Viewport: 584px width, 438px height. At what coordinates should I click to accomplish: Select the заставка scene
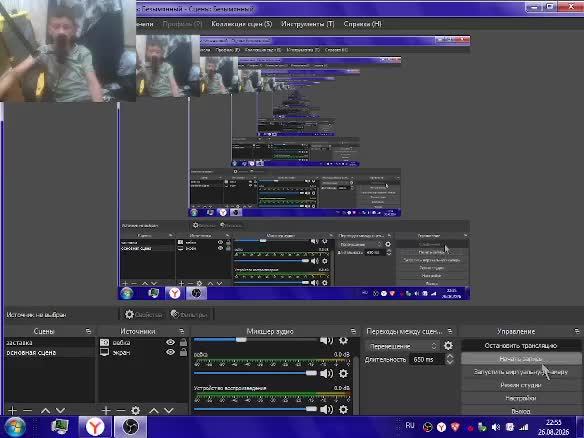point(50,342)
